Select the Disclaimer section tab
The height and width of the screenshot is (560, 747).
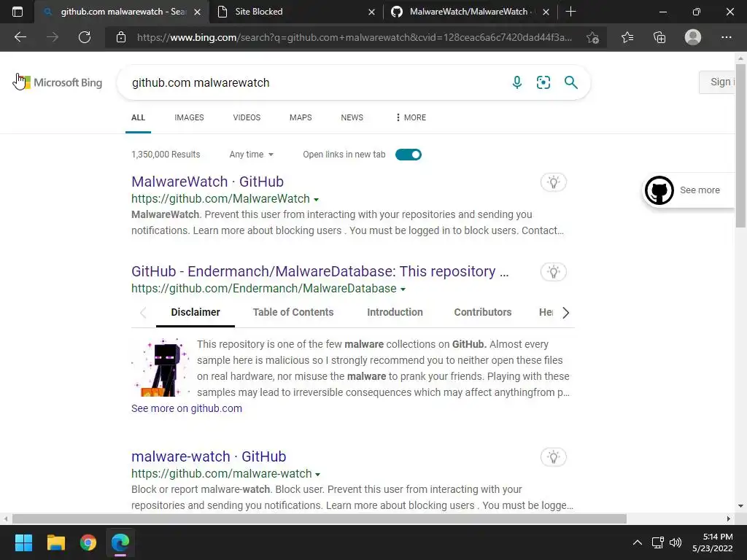pyautogui.click(x=196, y=312)
